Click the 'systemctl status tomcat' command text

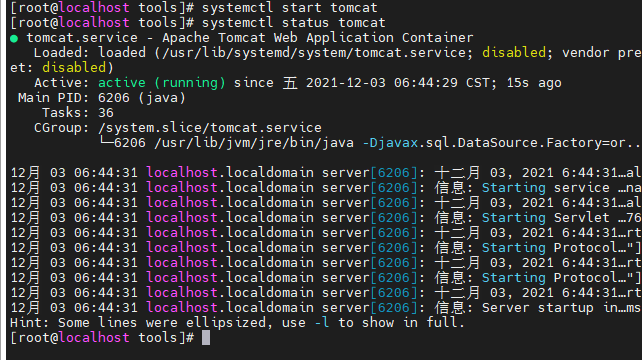(x=294, y=23)
